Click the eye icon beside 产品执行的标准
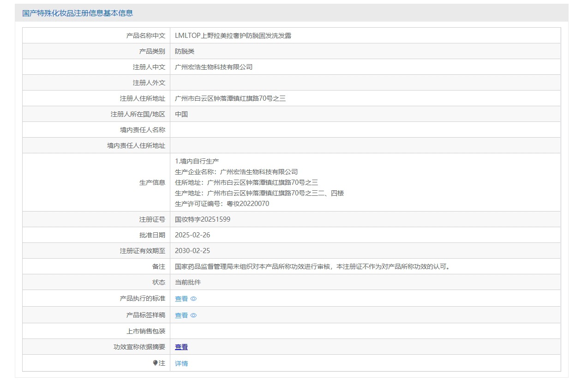Image resolution: width=588 pixels, height=387 pixels. 194,299
